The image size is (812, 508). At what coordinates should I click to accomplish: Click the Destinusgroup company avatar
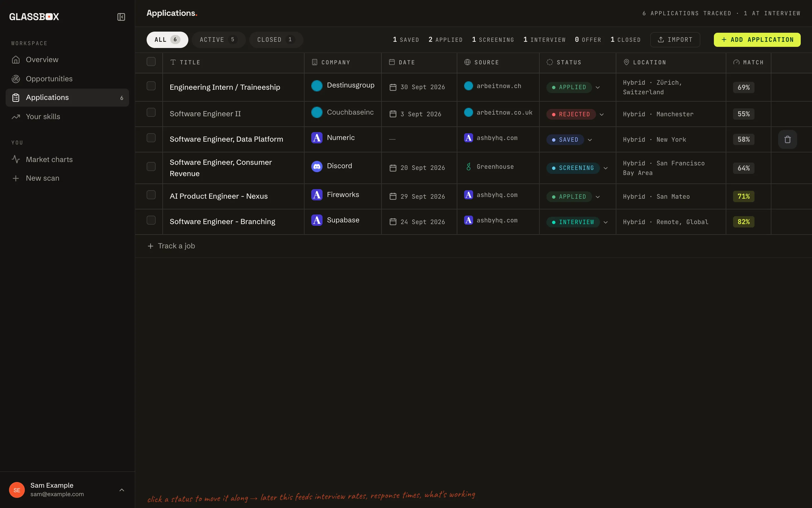click(317, 86)
